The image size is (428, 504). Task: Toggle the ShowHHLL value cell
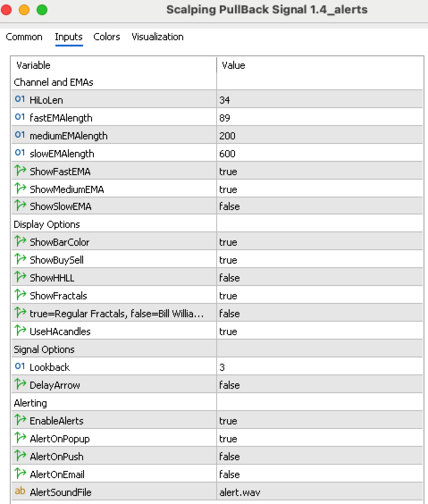(320, 277)
